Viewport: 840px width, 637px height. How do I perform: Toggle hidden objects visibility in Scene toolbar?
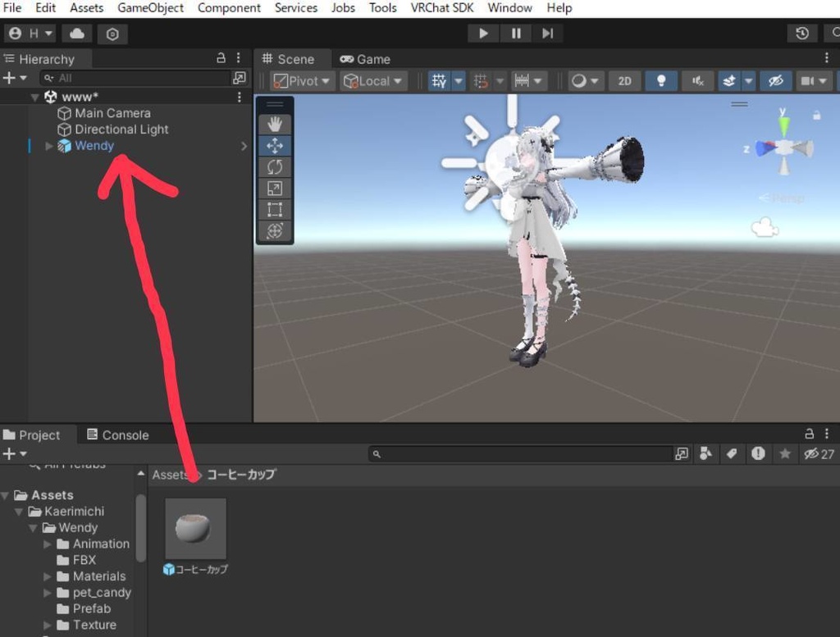pos(774,81)
